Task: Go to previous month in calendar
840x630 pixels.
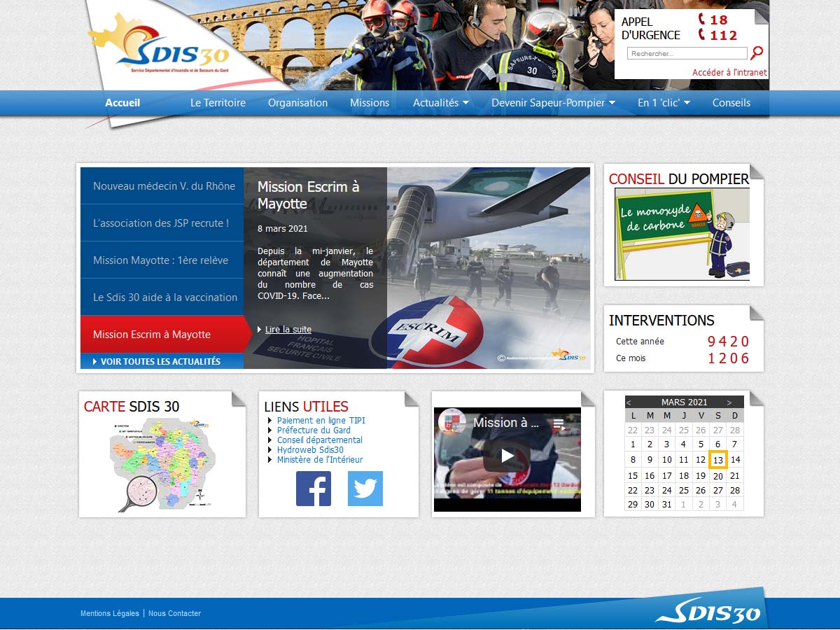Action: pyautogui.click(x=629, y=402)
